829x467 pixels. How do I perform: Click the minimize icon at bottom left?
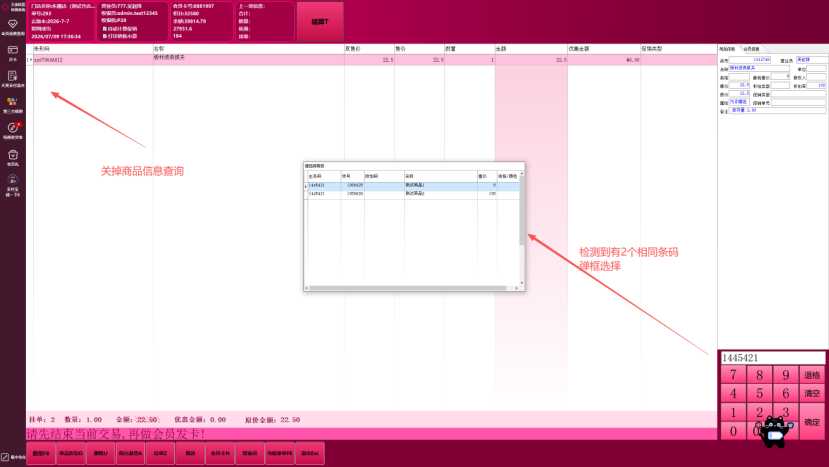coord(5,457)
